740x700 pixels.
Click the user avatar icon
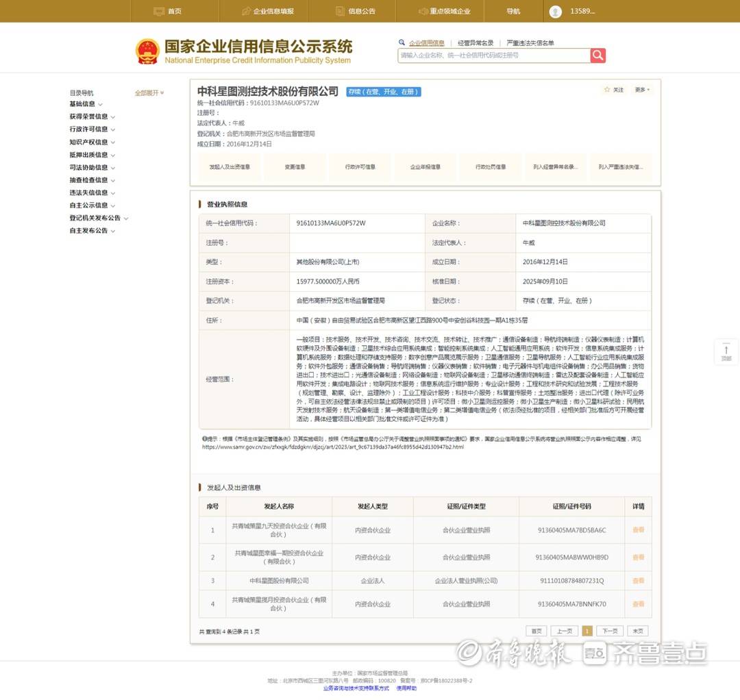point(556,12)
